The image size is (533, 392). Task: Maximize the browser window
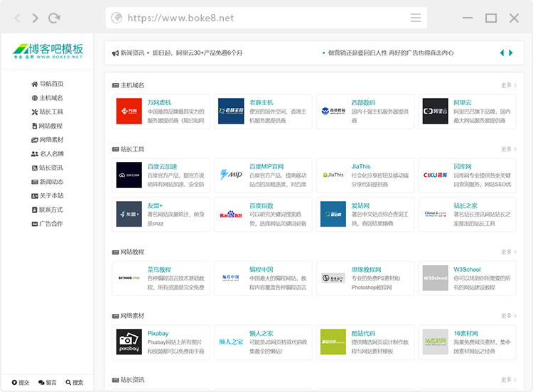491,18
